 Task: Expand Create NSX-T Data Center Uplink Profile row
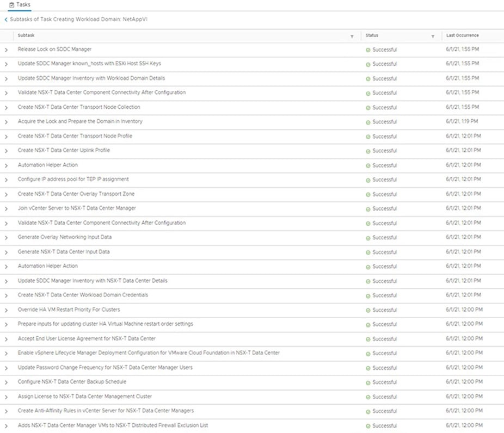(x=6, y=151)
